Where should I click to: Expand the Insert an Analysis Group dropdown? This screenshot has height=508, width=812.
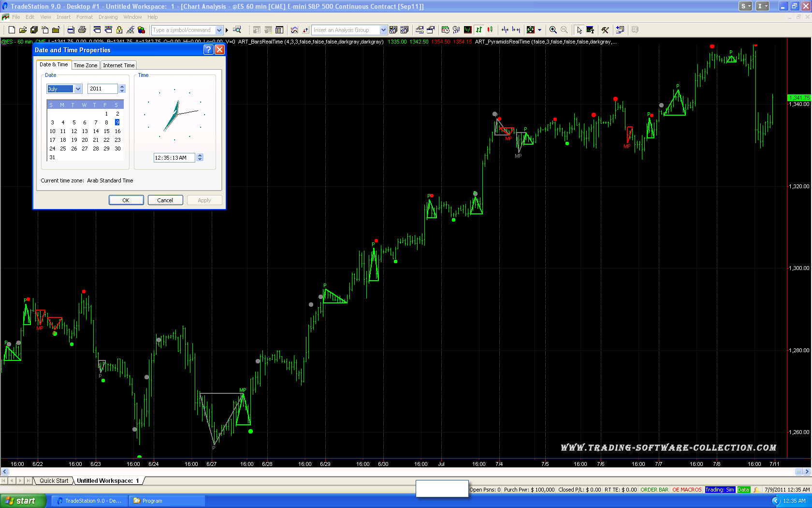tap(383, 30)
